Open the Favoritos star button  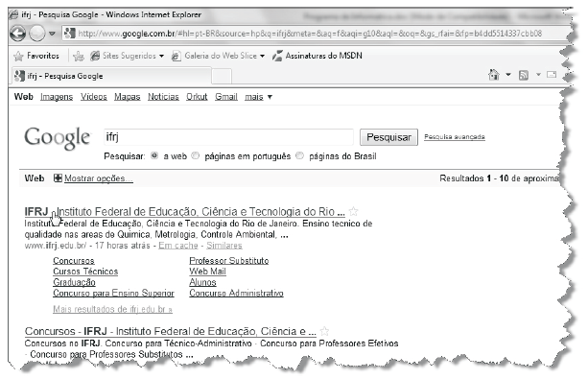36,56
